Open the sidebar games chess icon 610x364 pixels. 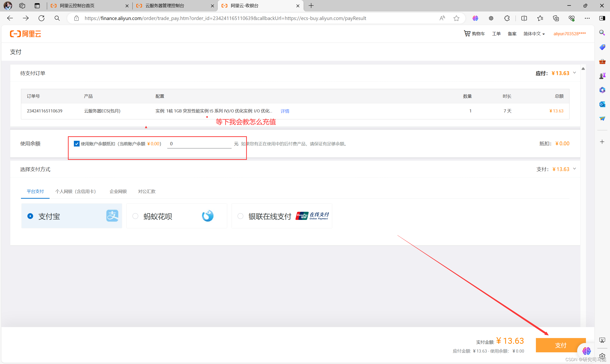tap(602, 76)
